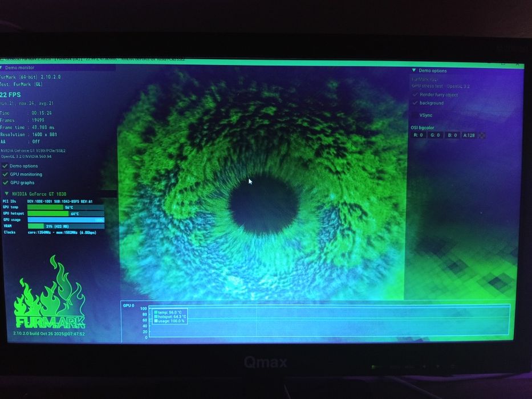
Task: Click the temp: 56.0 °C graph legend
Action: tap(168, 312)
